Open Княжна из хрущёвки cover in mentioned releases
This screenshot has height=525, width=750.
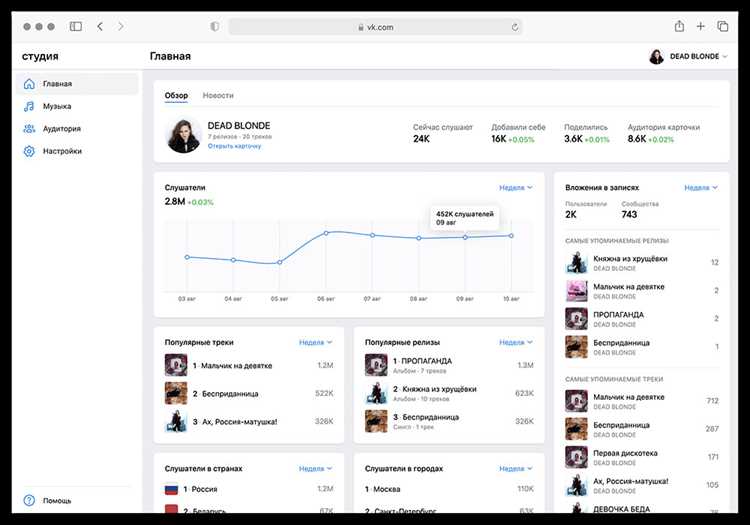[576, 262]
